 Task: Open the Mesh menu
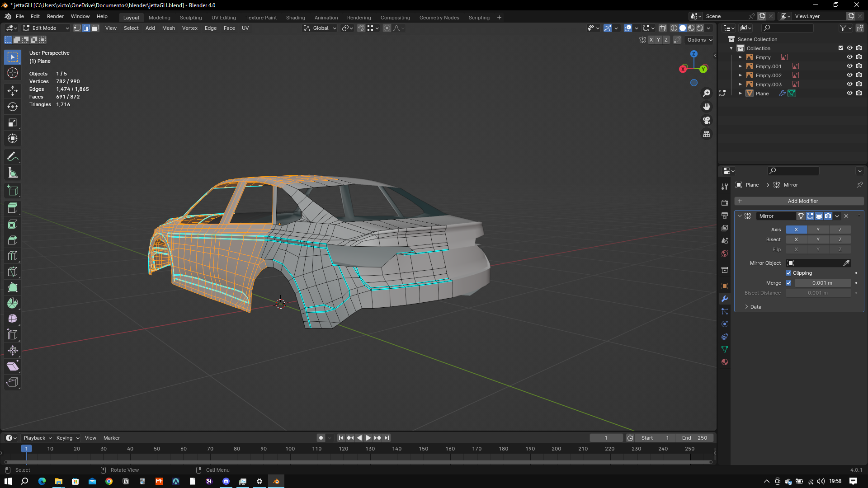[x=168, y=28]
